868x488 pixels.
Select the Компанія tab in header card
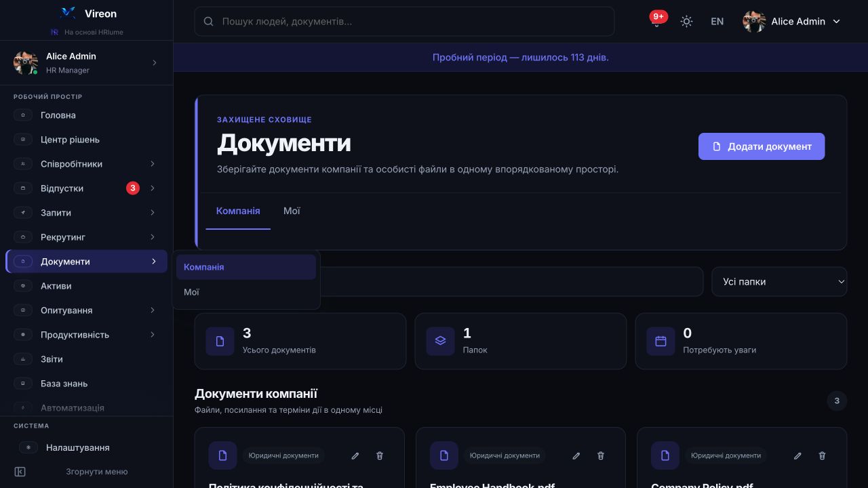click(x=238, y=211)
